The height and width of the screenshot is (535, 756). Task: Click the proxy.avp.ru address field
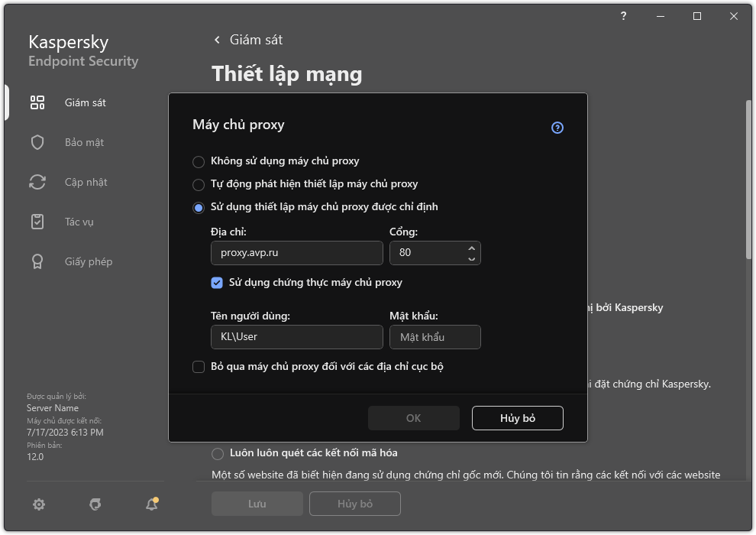point(296,253)
